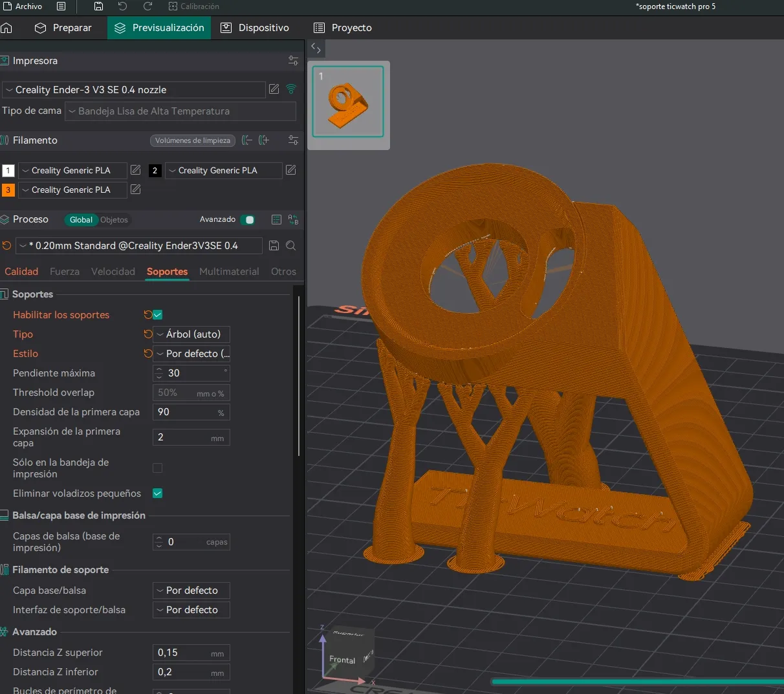This screenshot has width=784, height=694.
Task: Select Global process scope
Action: [x=81, y=220]
